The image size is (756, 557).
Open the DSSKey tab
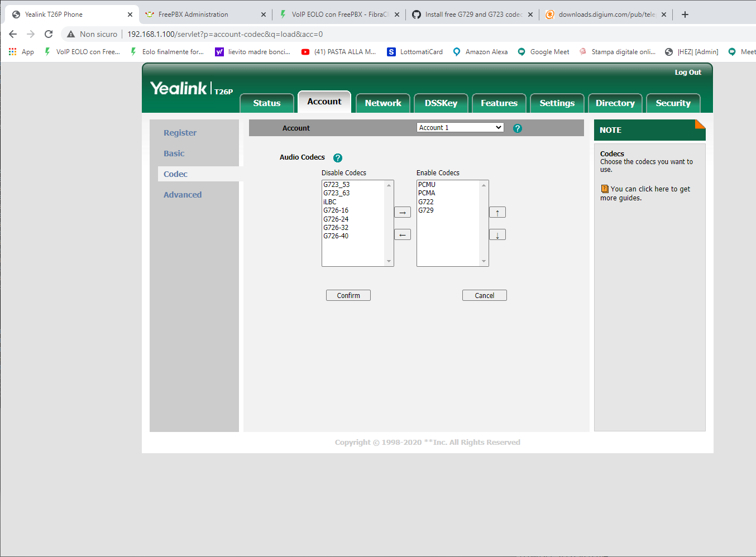tap(441, 103)
